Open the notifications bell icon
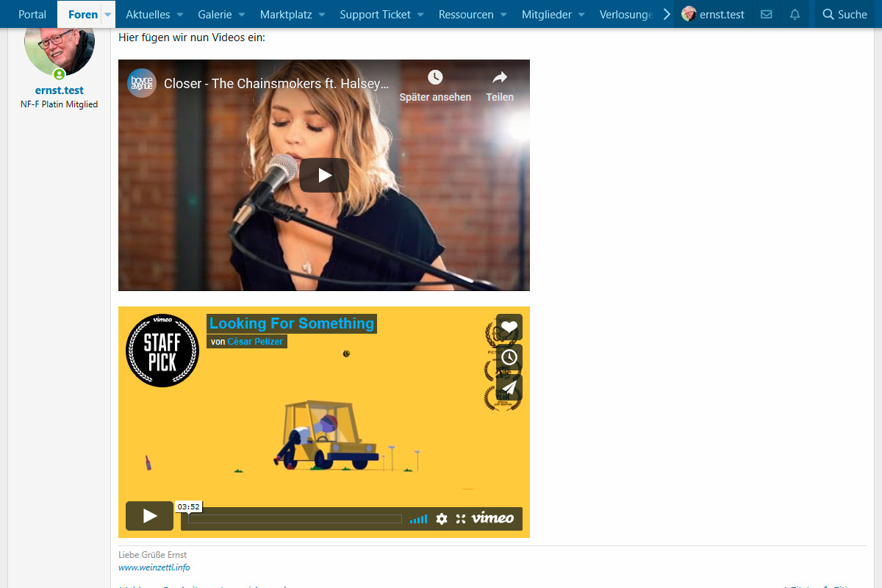The image size is (882, 588). click(795, 14)
